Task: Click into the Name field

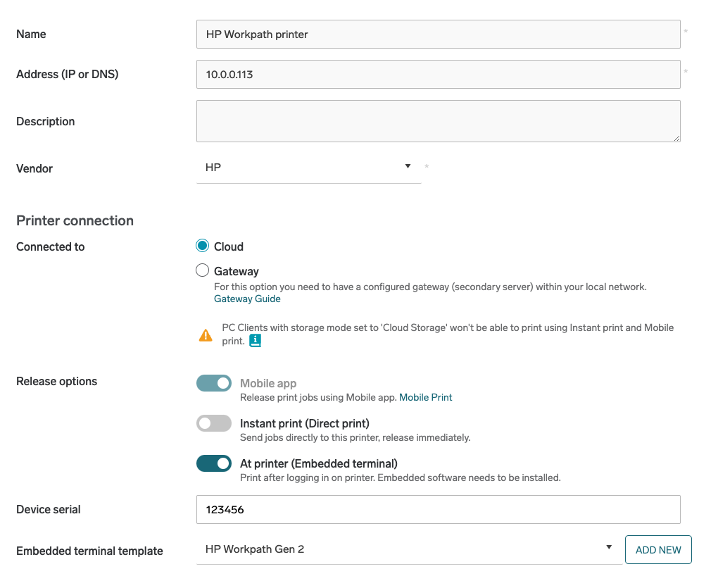Action: click(438, 34)
